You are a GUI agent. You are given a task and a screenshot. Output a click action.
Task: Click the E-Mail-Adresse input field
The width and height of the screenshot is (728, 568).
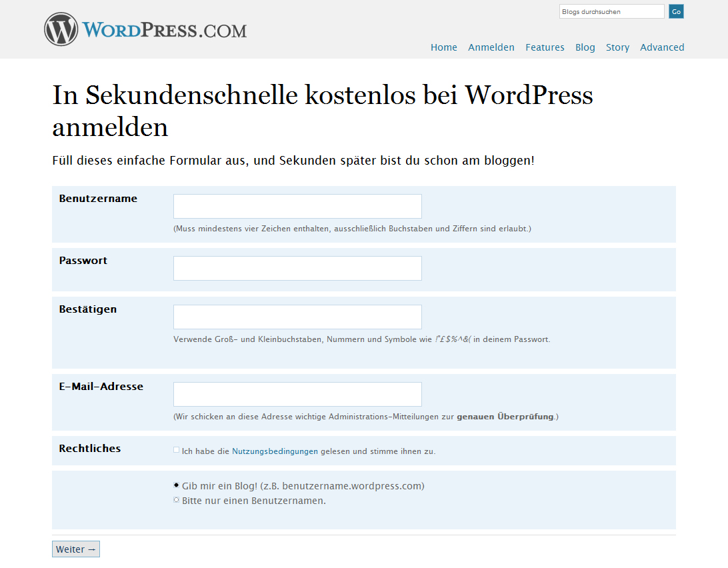click(x=297, y=394)
